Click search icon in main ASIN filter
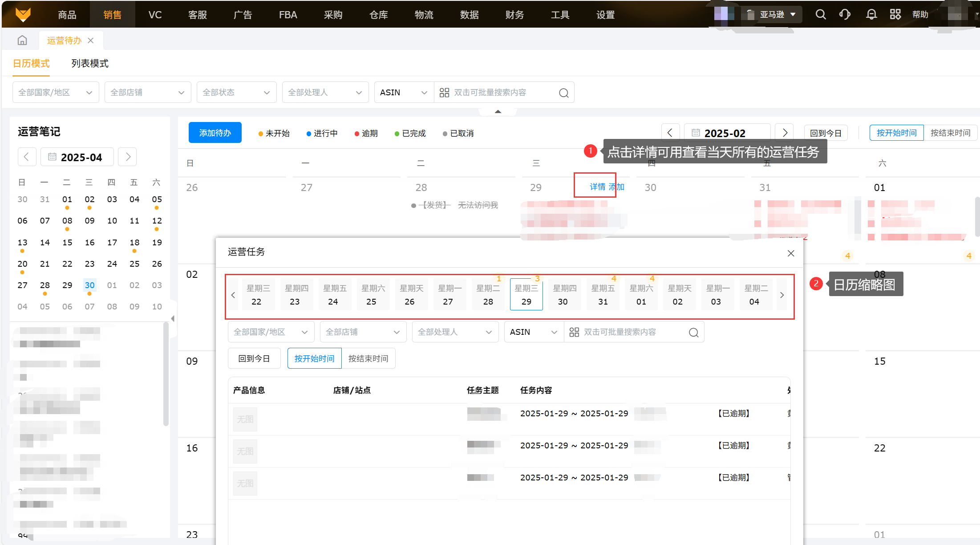Screen dimensions: 980x545 click(563, 93)
